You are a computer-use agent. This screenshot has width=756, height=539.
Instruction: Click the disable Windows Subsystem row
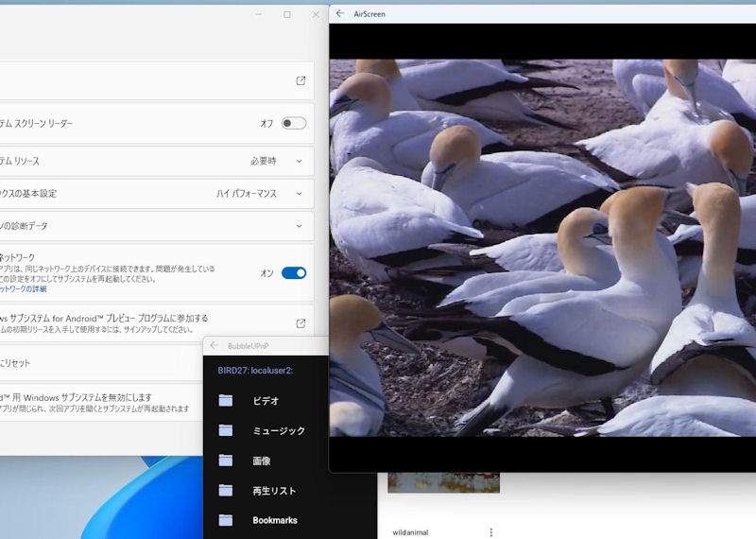coord(101,403)
